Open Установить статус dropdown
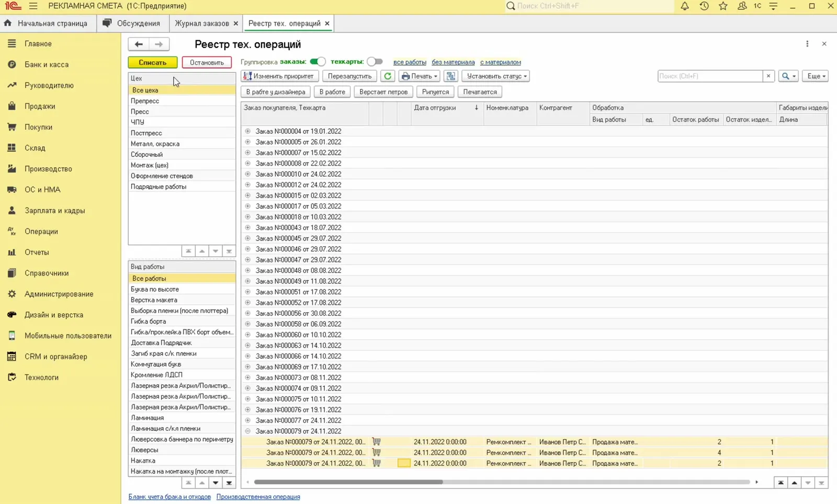 click(495, 76)
